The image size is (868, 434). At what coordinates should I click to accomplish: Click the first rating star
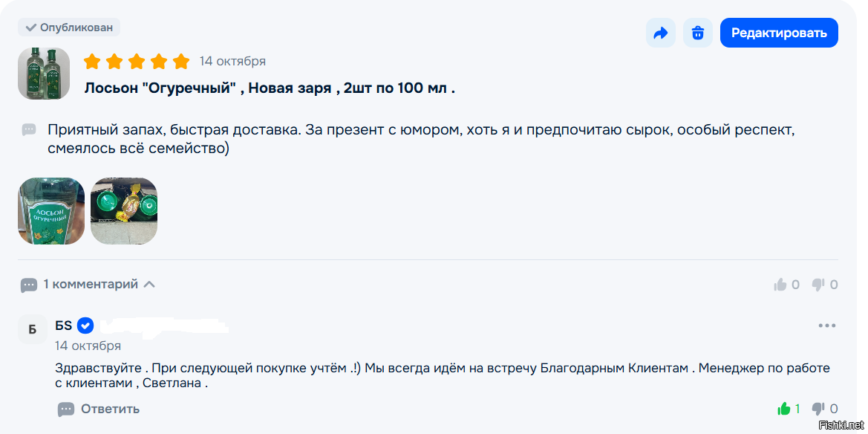[92, 61]
